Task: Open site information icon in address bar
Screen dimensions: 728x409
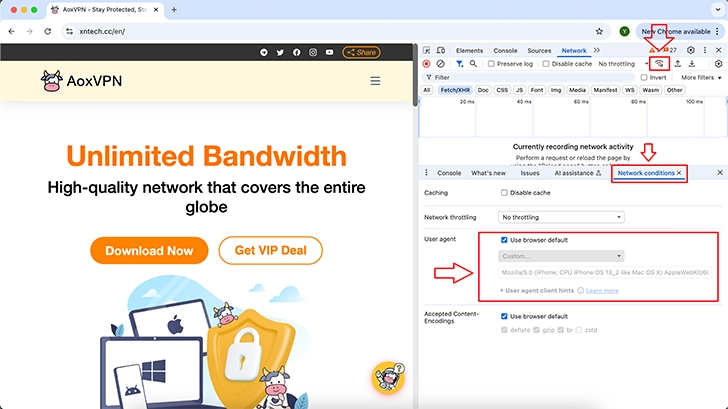Action: pos(70,31)
